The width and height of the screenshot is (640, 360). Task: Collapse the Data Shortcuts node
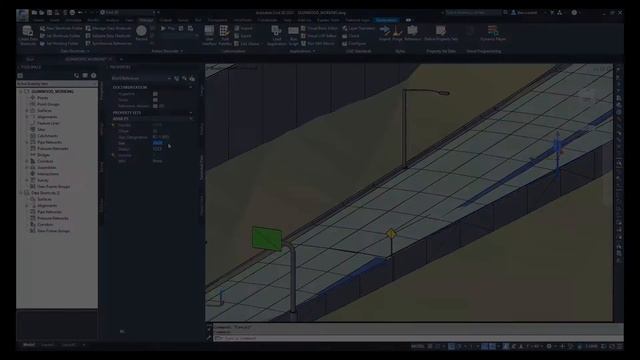[x=21, y=193]
